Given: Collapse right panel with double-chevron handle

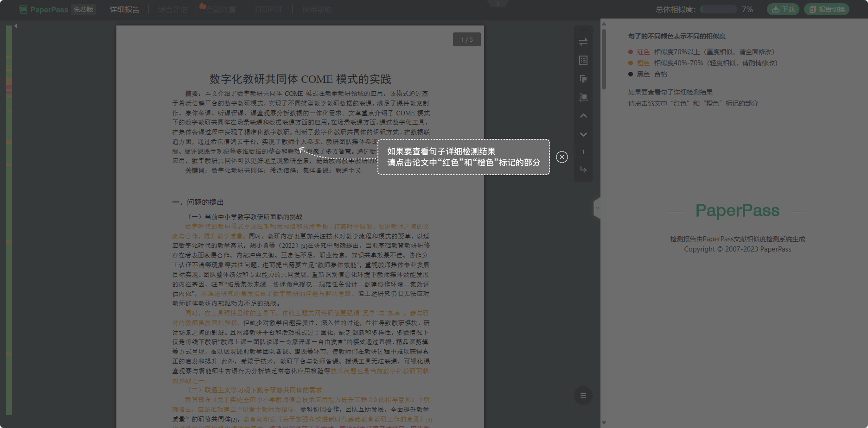Looking at the screenshot, I should pyautogui.click(x=597, y=208).
